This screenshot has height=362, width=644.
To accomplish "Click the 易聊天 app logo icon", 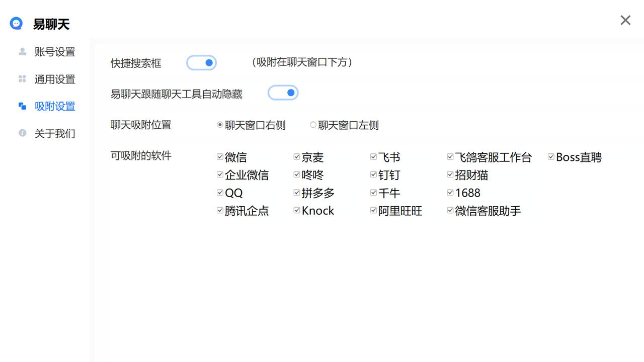I will click(x=17, y=23).
